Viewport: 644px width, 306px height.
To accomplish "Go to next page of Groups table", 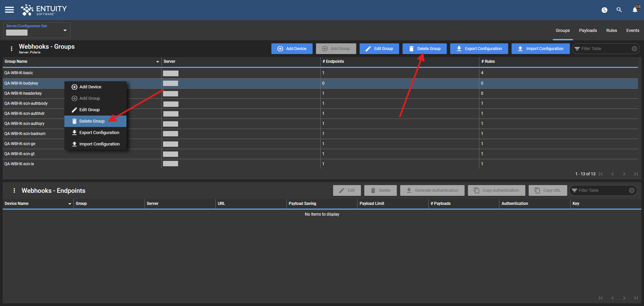I will coord(624,174).
